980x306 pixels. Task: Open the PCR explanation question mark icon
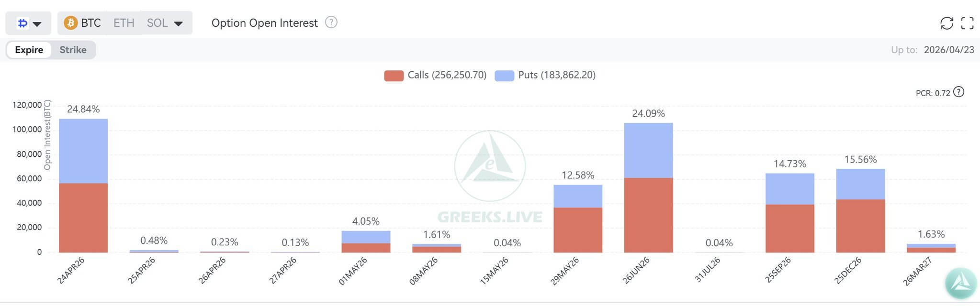(958, 93)
